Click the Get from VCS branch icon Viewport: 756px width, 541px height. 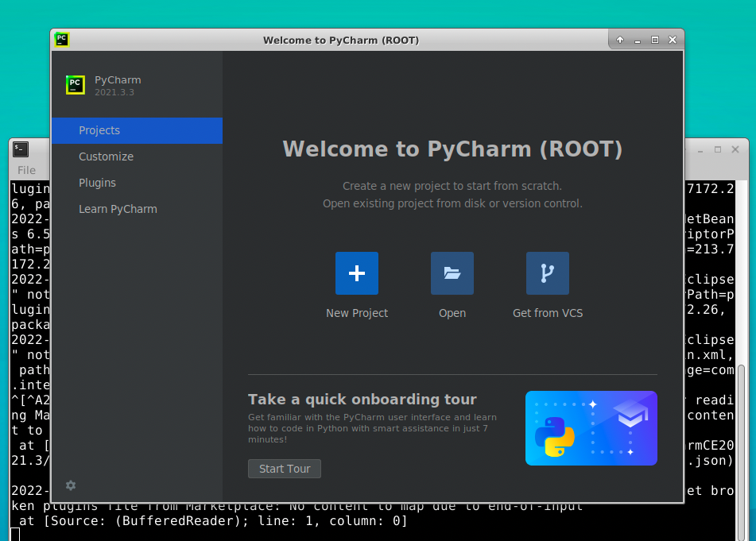pos(548,273)
